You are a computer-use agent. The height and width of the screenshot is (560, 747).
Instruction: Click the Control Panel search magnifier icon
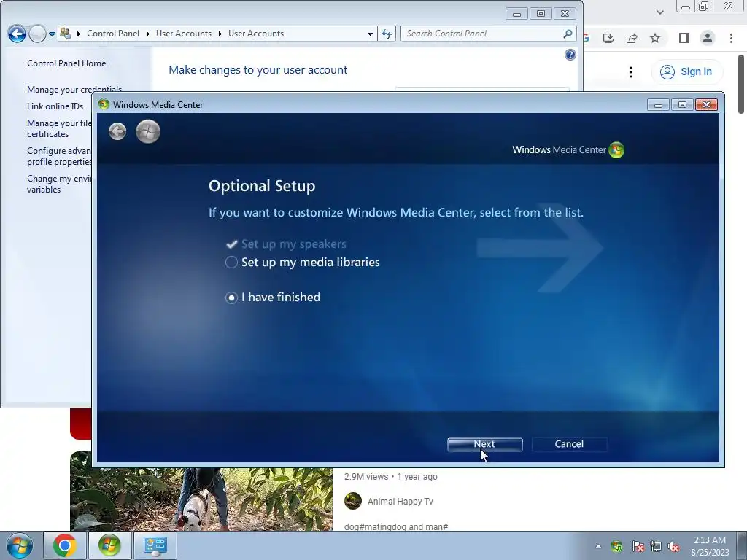tap(568, 34)
